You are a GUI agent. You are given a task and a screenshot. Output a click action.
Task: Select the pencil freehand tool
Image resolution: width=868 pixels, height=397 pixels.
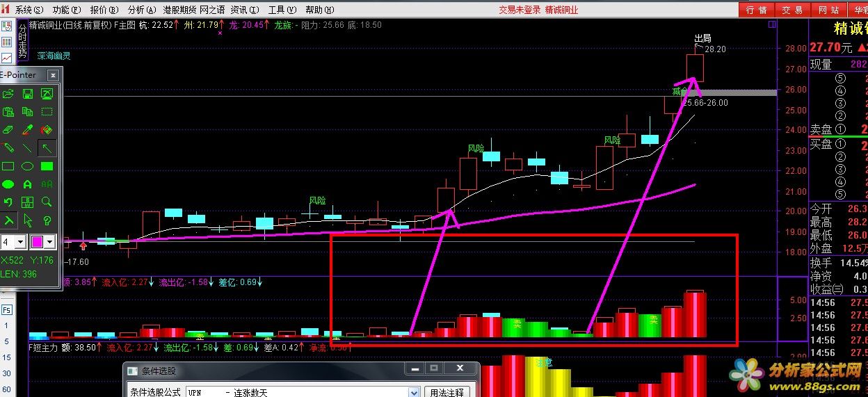(x=8, y=148)
